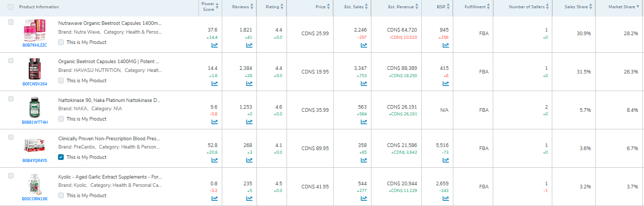Check This is My Product for HAVASU NUTRITION

click(x=61, y=80)
